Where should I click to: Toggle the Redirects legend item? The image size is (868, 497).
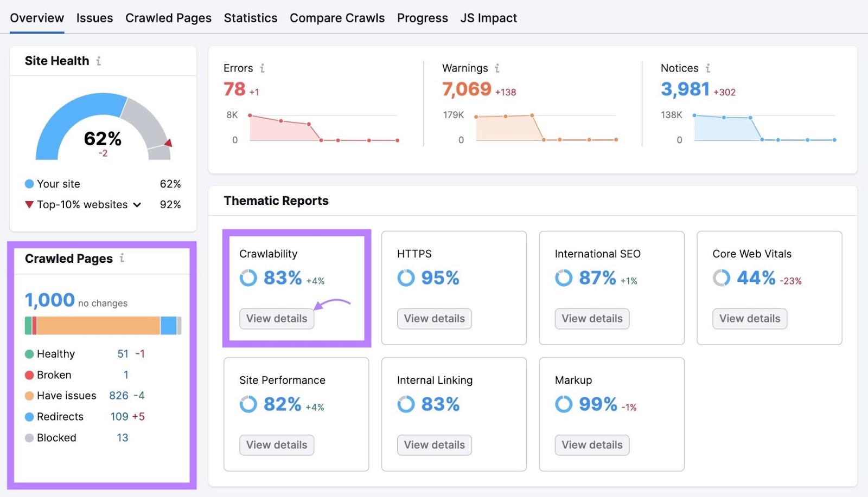(60, 416)
